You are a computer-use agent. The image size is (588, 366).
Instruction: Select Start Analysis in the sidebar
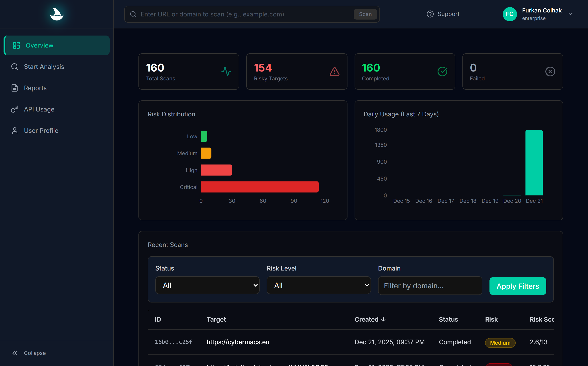(x=44, y=67)
